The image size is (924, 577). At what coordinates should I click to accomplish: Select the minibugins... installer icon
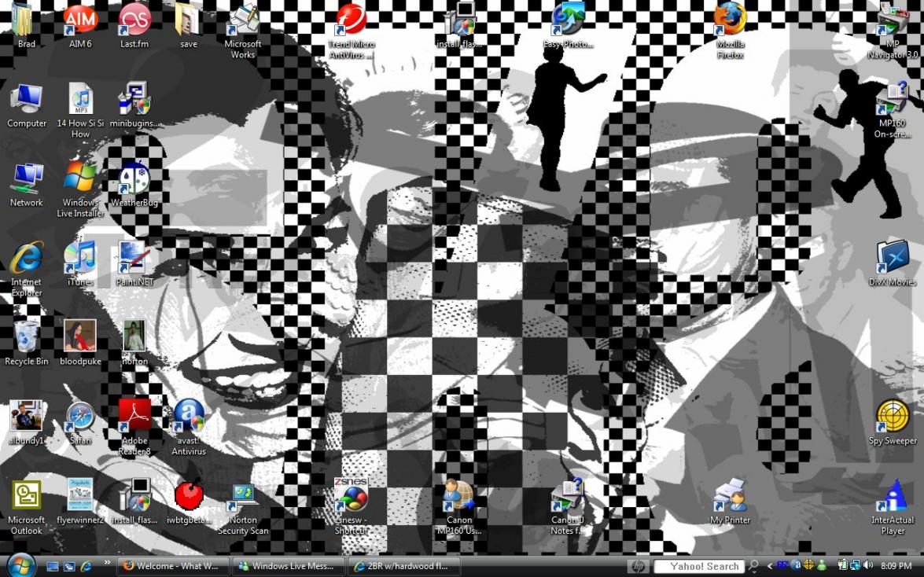[134, 105]
